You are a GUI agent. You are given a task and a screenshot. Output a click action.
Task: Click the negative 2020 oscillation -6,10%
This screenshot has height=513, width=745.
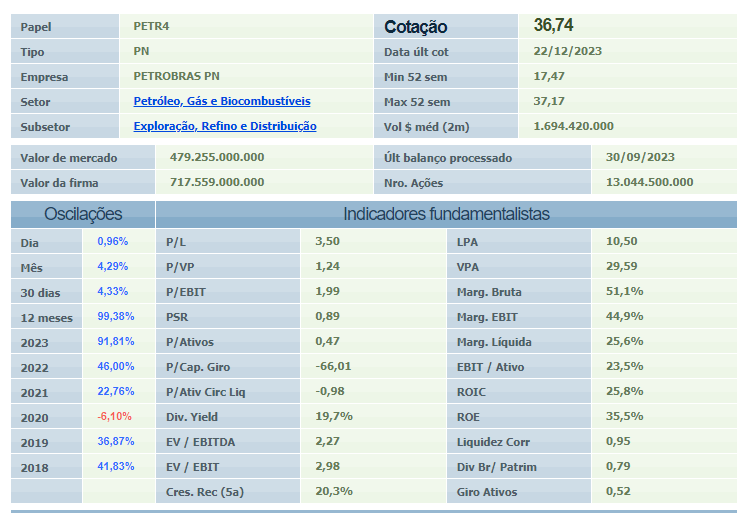[x=115, y=417]
